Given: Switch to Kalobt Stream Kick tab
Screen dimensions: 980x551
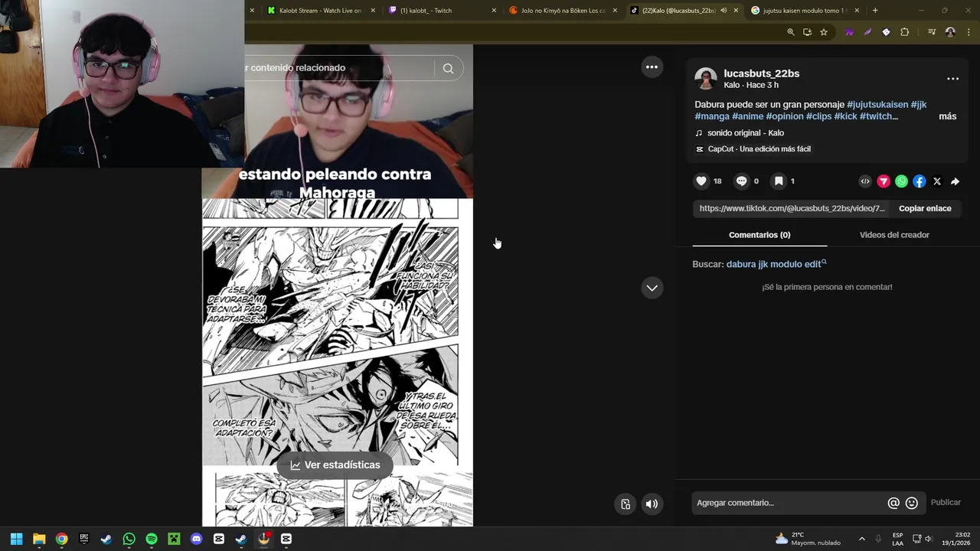Looking at the screenshot, I should click(320, 11).
